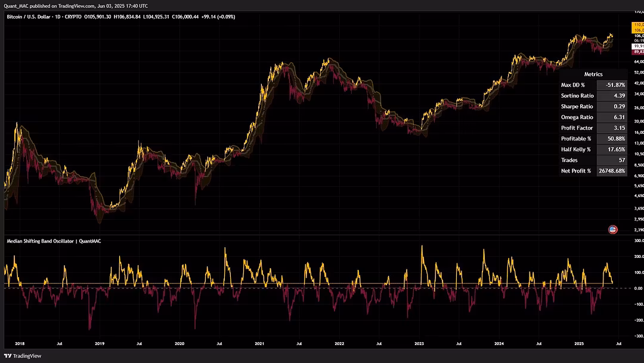Click the Trades label

569,160
